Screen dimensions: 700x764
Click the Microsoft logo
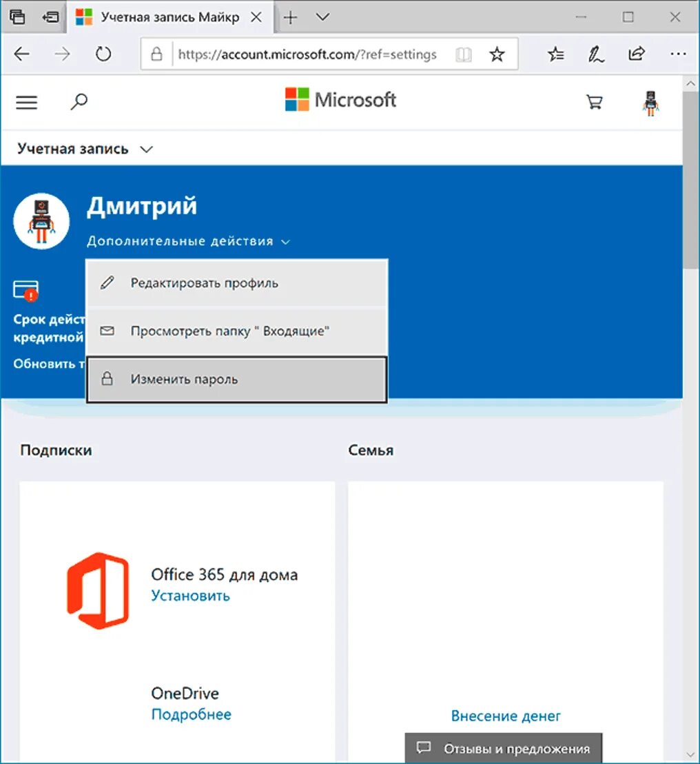point(340,99)
